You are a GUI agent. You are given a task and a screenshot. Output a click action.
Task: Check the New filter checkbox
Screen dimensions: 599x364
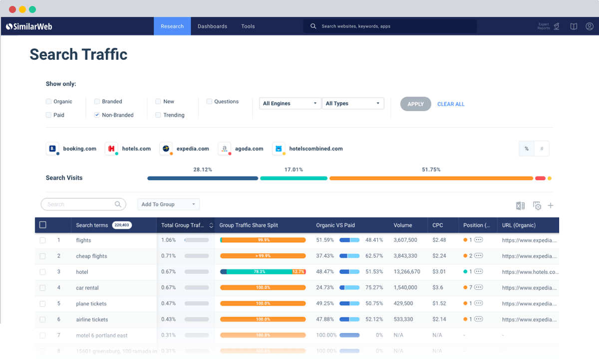(x=158, y=101)
